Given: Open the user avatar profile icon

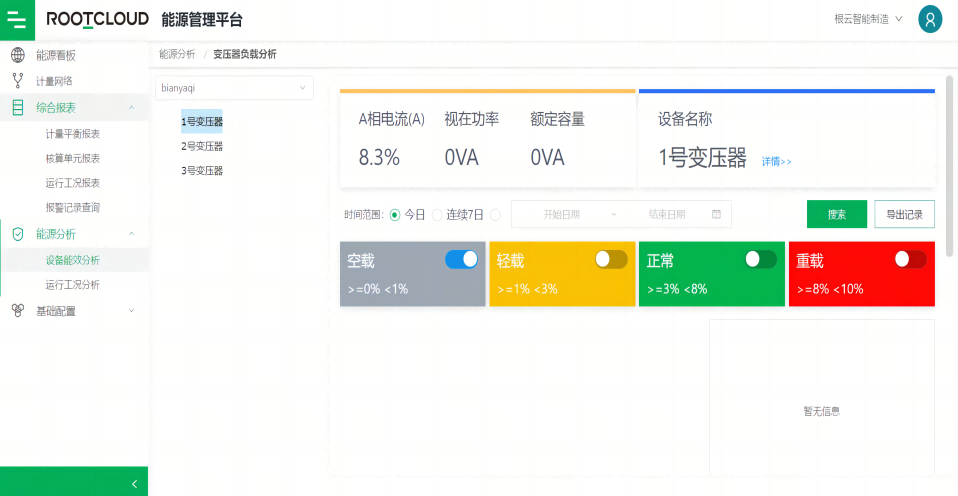Looking at the screenshot, I should (930, 19).
